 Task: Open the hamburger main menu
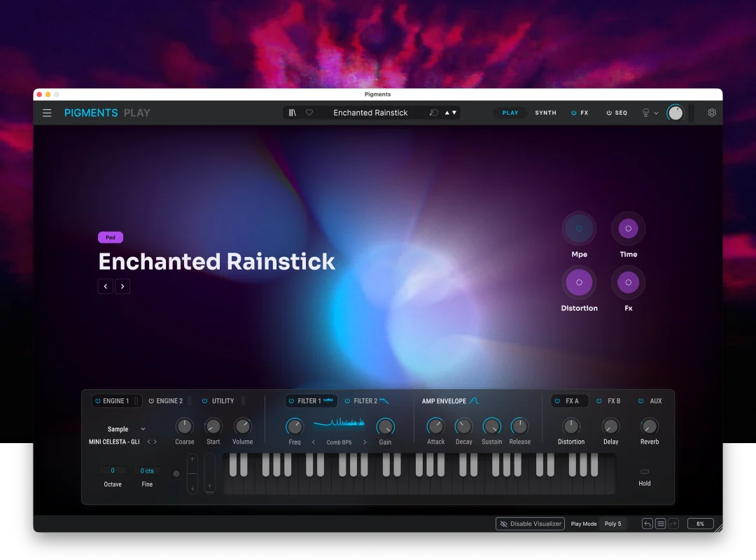(47, 113)
